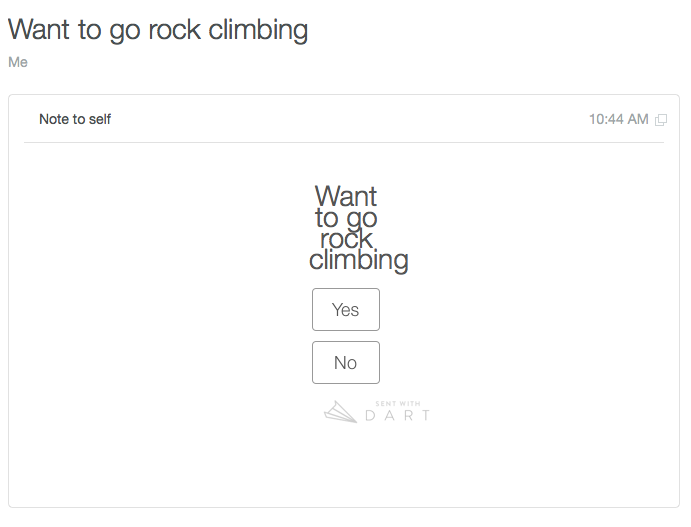Image resolution: width=691 pixels, height=527 pixels.
Task: Click the word climbing in subject title
Action: [258, 30]
